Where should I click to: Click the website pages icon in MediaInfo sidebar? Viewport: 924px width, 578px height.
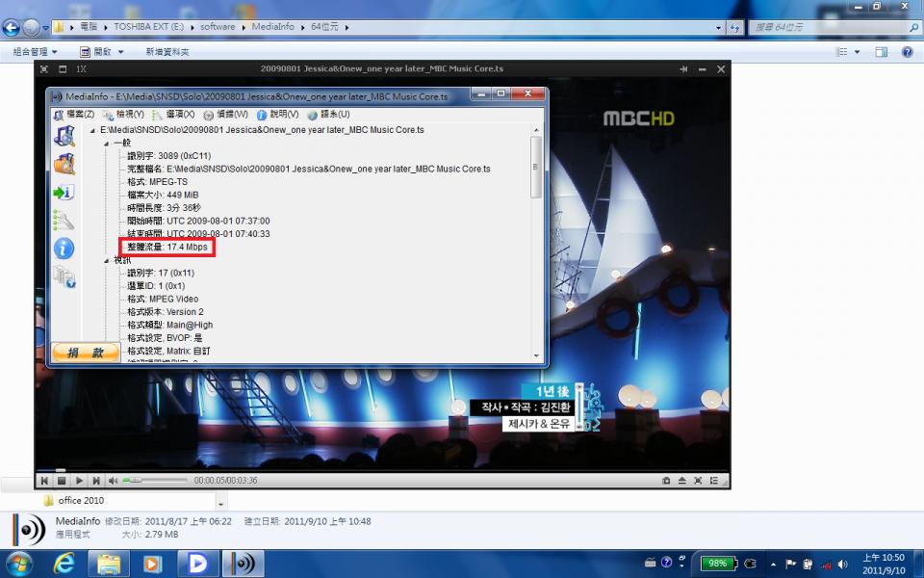tap(64, 276)
